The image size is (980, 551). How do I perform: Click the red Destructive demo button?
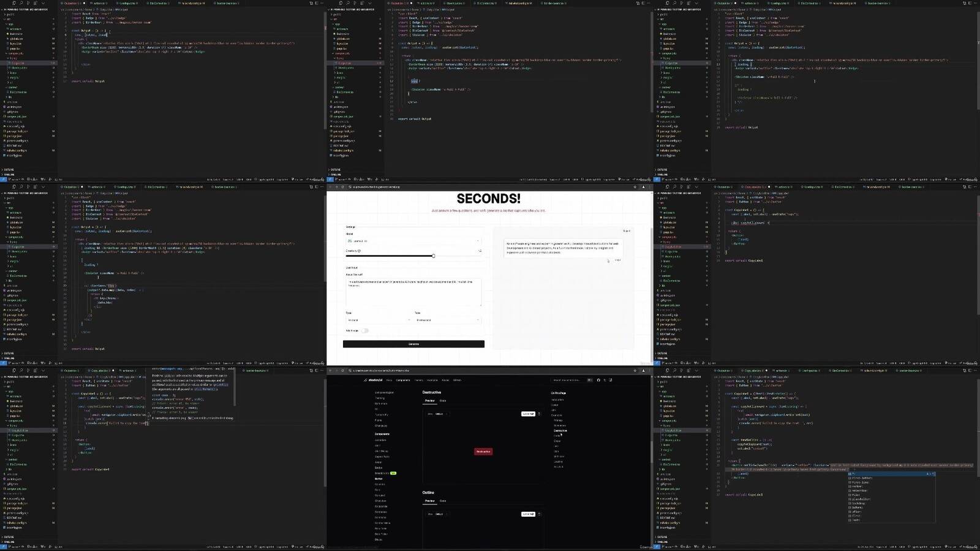(x=483, y=452)
